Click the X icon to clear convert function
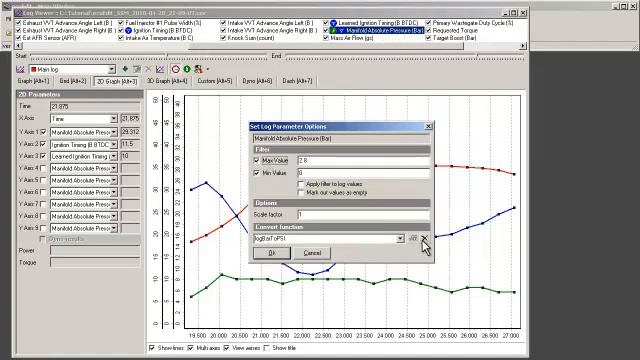 [x=424, y=238]
